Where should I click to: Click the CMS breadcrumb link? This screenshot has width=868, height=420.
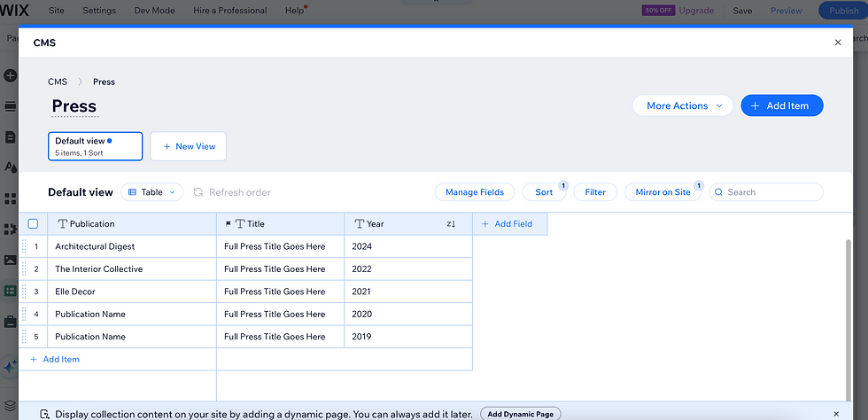(x=58, y=82)
